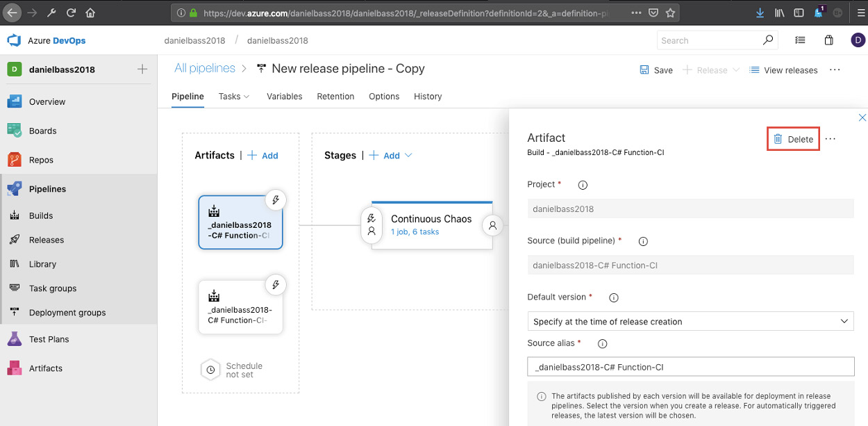Switch to the Options tab
868x426 pixels.
point(384,97)
